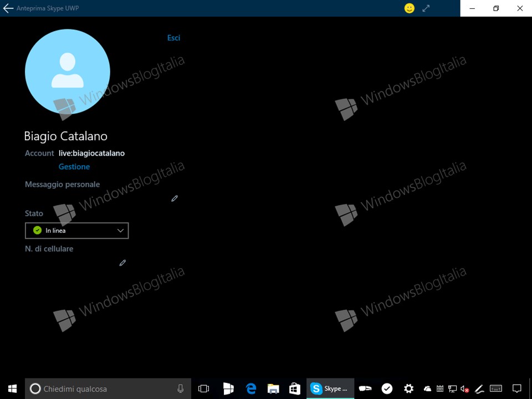Open the touch keyboard tray icon
The width and height of the screenshot is (532, 399).
[x=496, y=388]
